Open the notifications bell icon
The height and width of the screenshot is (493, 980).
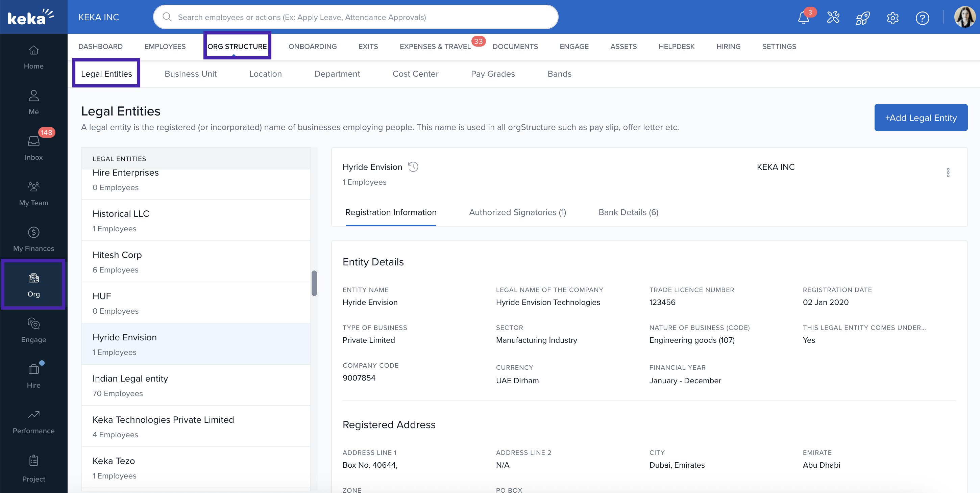point(803,18)
